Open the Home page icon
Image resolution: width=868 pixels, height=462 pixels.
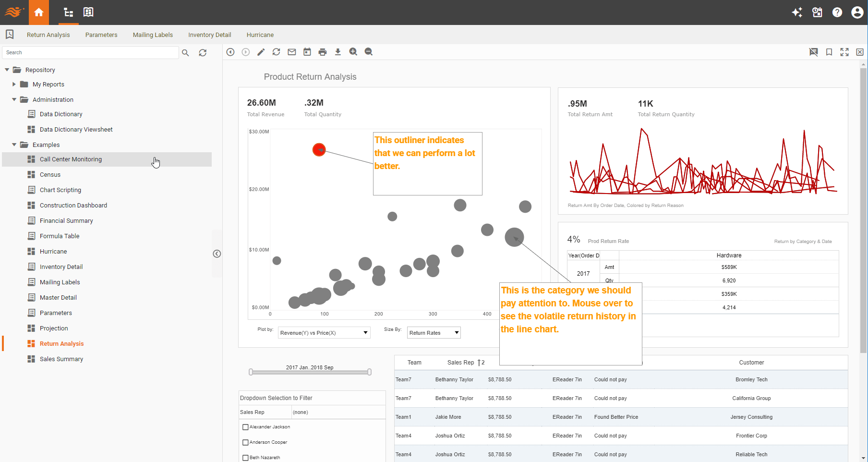[39, 12]
